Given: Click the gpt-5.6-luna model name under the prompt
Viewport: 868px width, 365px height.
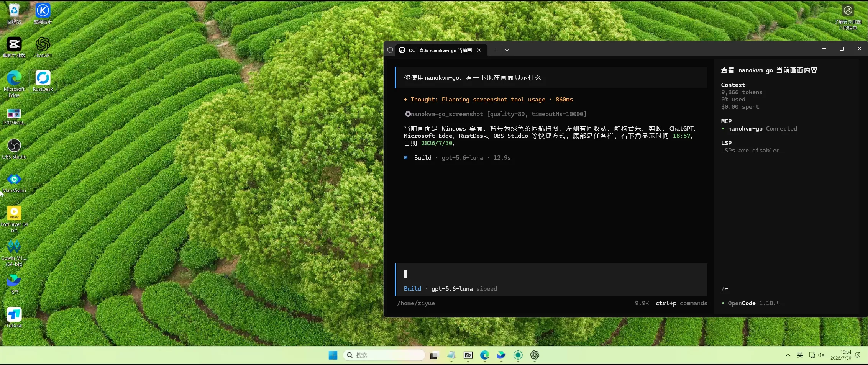Looking at the screenshot, I should tap(452, 289).
